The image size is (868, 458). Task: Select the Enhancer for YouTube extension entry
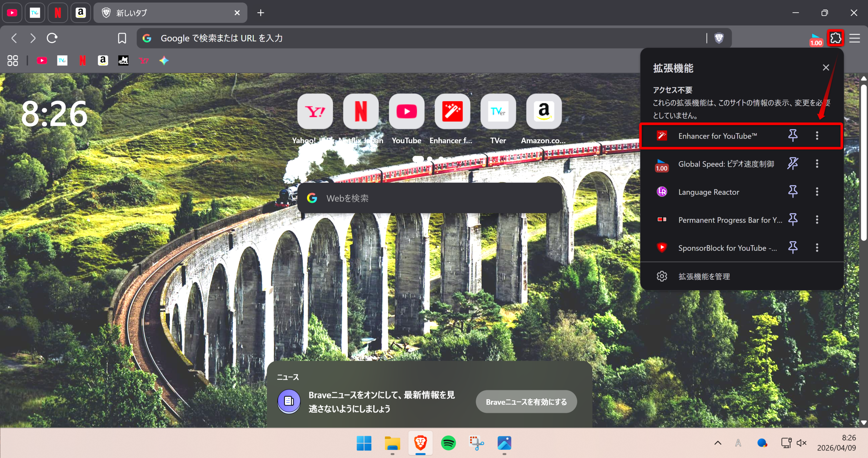[x=717, y=136]
